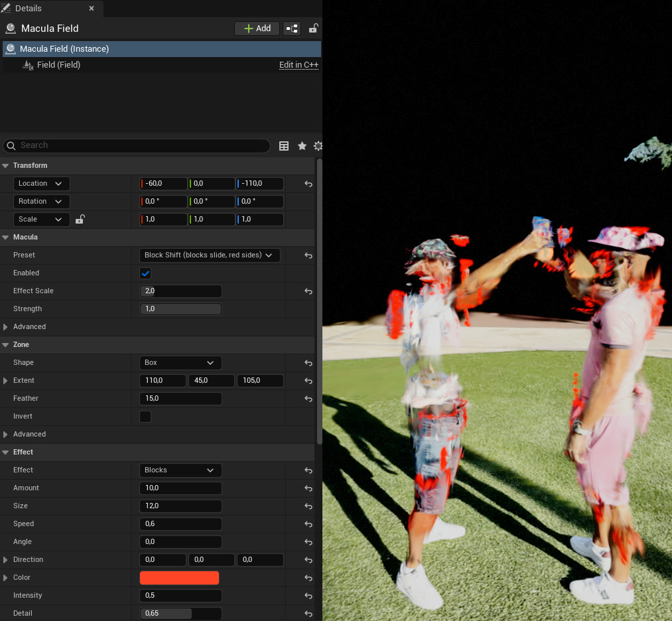Image resolution: width=672 pixels, height=621 pixels.
Task: Open the Shape Box dropdown
Action: tap(180, 363)
